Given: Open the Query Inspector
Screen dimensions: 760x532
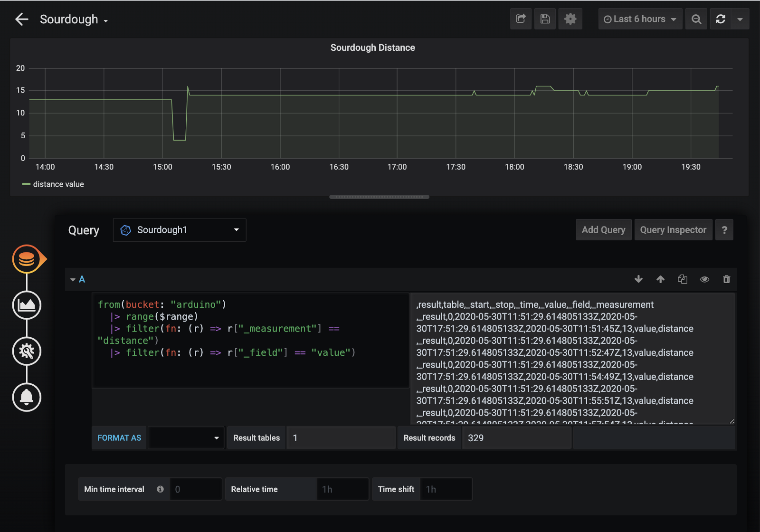Looking at the screenshot, I should pos(673,230).
